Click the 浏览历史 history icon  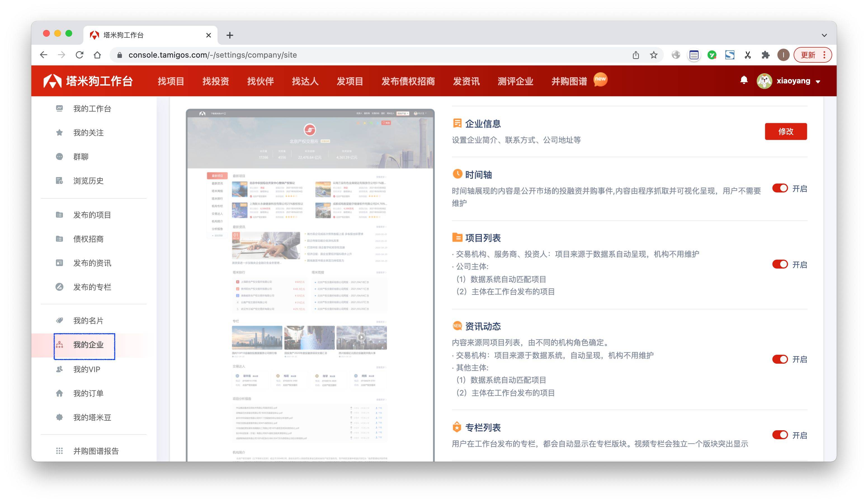[x=60, y=180]
